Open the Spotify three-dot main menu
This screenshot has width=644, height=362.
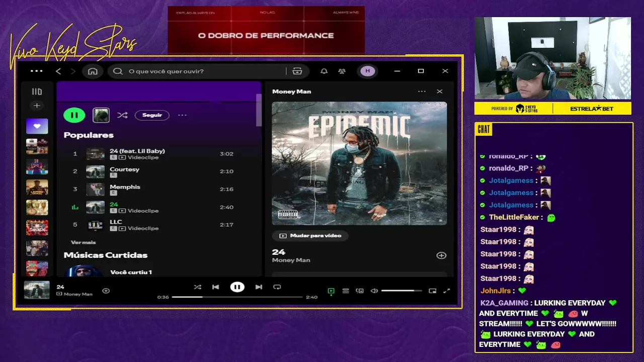coord(37,71)
